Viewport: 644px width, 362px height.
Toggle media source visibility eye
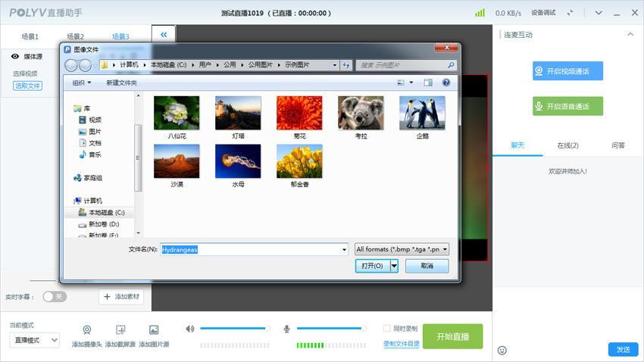tap(15, 57)
